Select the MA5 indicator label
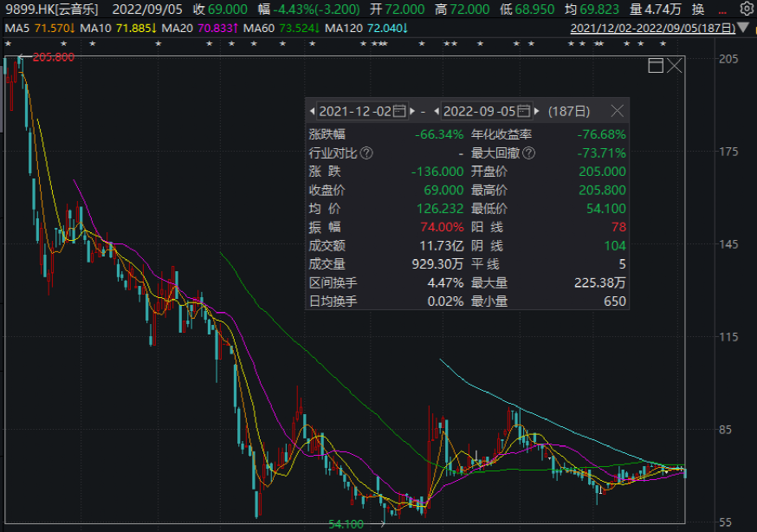Viewport: 757px width, 532px height. click(x=34, y=28)
